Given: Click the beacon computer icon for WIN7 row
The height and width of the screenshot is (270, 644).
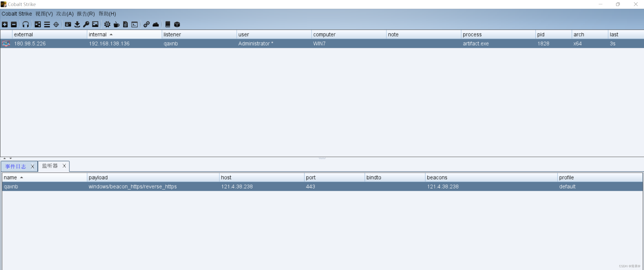Looking at the screenshot, I should [6, 43].
